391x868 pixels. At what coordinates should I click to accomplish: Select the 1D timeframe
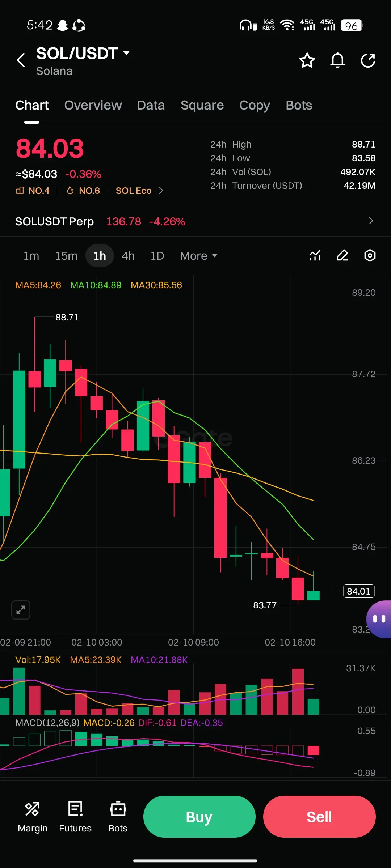[x=157, y=256]
